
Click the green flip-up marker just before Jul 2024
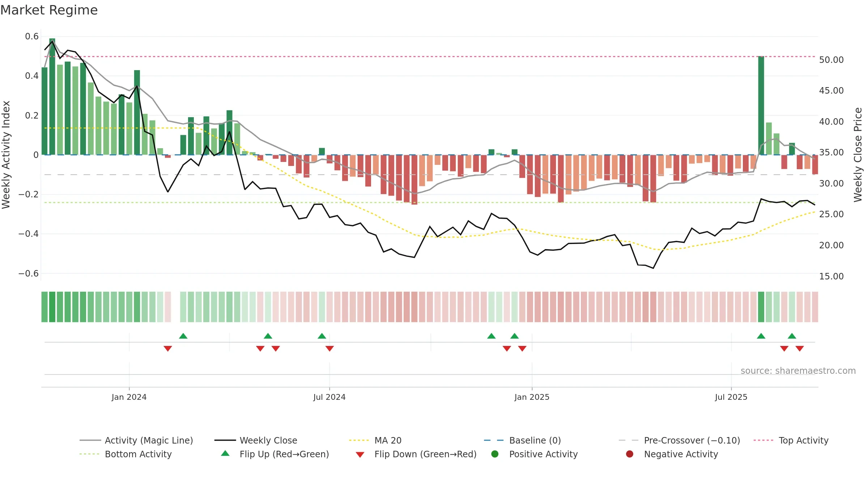[x=322, y=336]
